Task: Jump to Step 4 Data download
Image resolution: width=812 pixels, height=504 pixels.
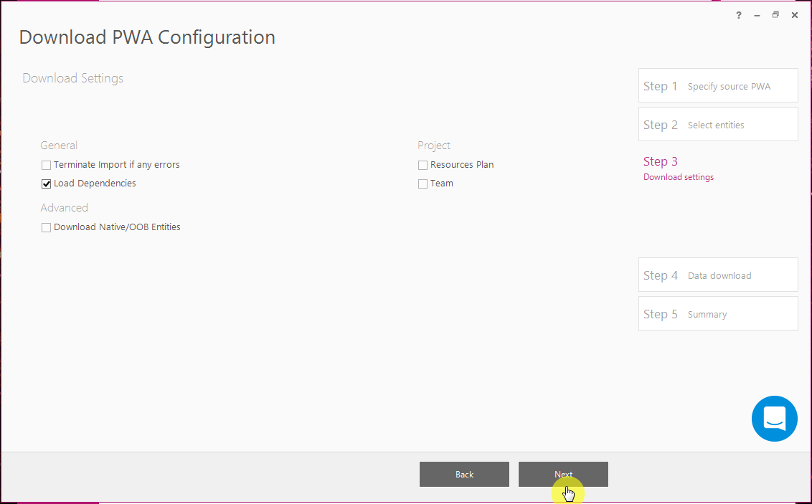Action: [718, 275]
